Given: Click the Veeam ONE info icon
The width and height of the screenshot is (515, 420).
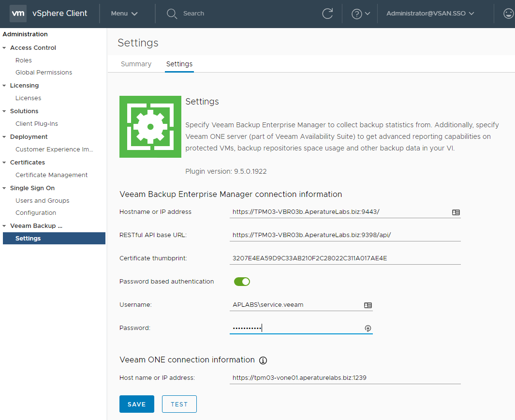Looking at the screenshot, I should (x=263, y=360).
